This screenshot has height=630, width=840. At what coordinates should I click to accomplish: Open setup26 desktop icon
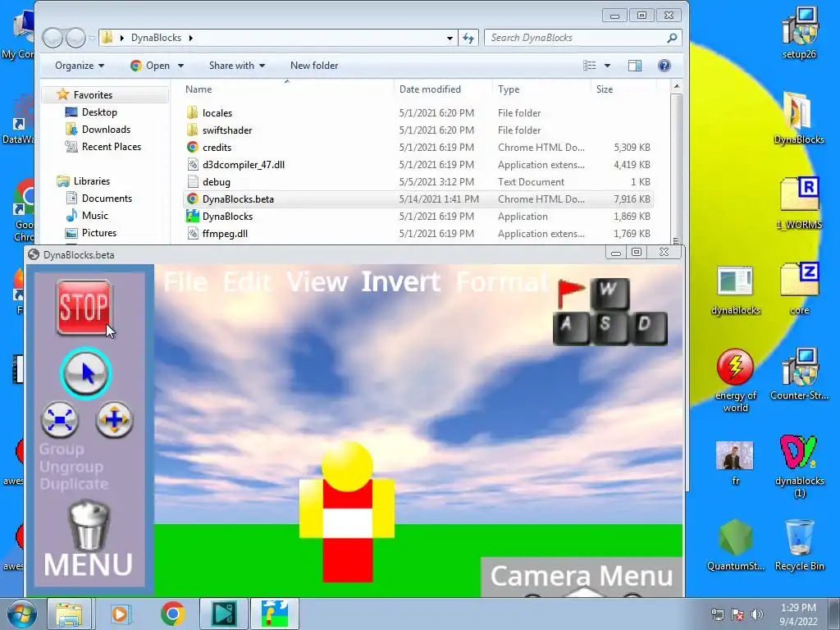(799, 32)
